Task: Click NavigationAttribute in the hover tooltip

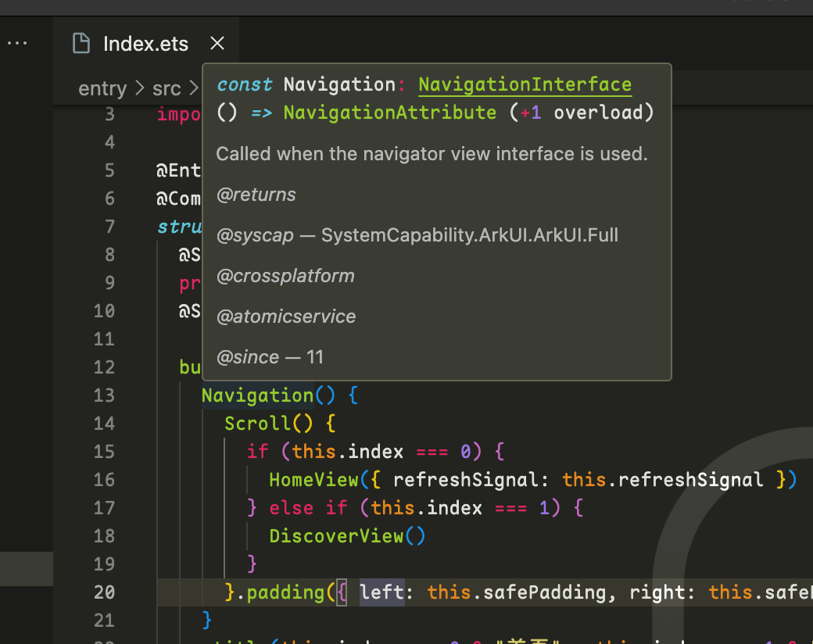Action: pyautogui.click(x=389, y=113)
